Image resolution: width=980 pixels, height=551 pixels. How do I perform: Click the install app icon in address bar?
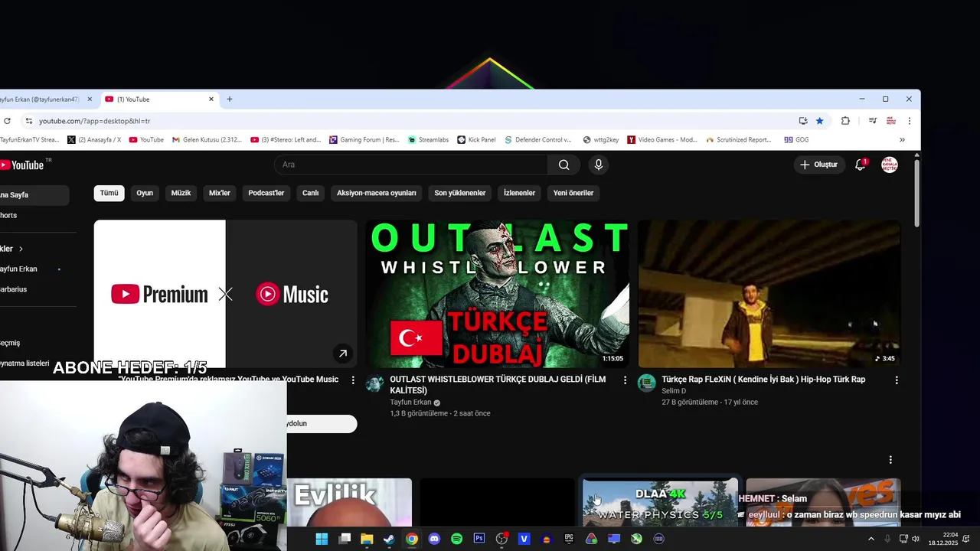802,121
